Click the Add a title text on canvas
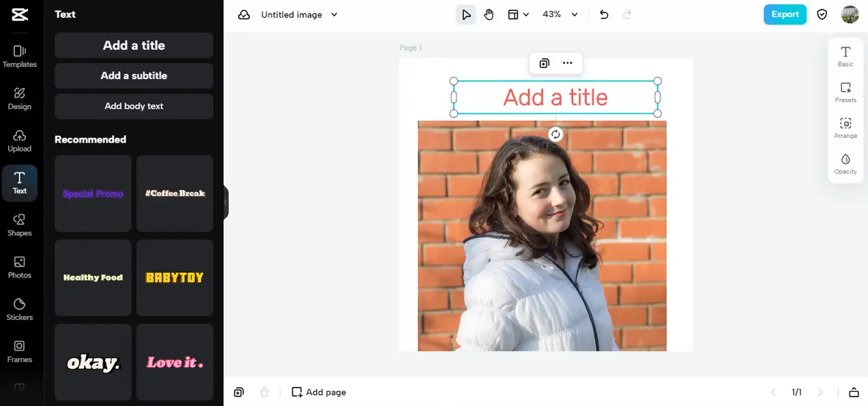 tap(555, 98)
